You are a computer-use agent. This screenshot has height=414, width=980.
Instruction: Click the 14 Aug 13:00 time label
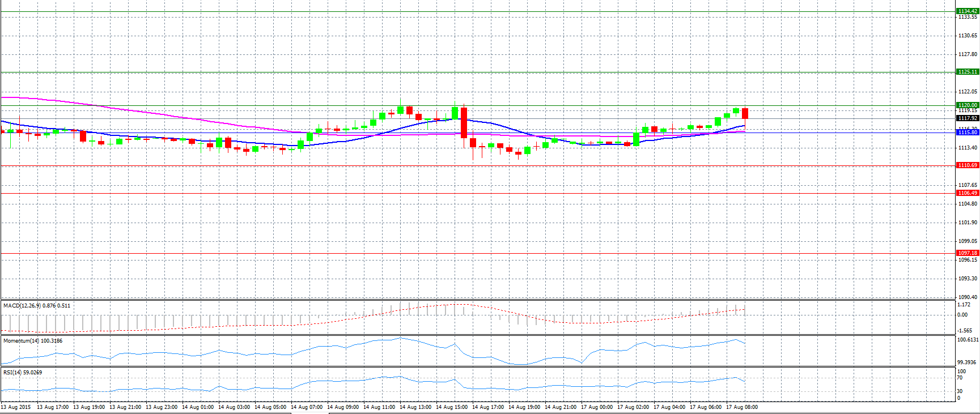click(x=415, y=407)
